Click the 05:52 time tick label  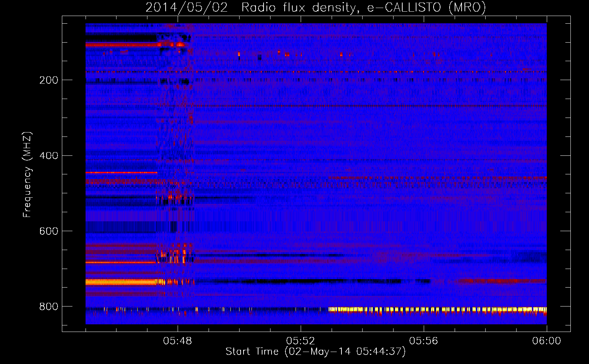coord(301,341)
